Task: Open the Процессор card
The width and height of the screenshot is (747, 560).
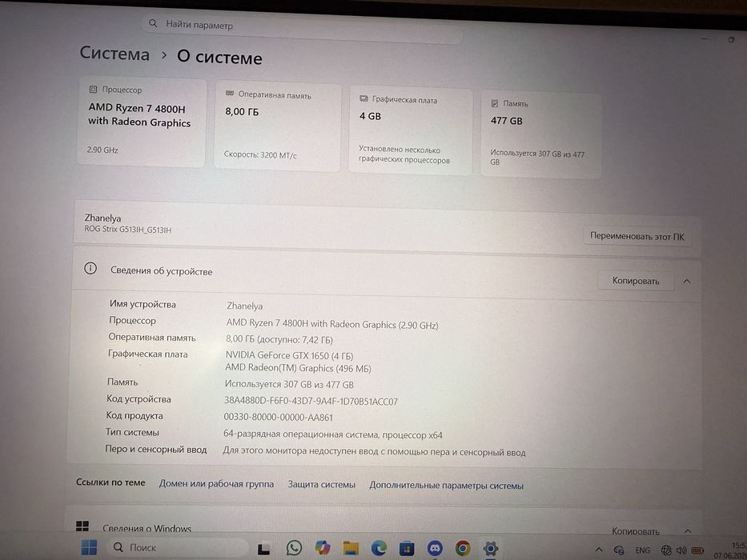Action: (x=142, y=122)
